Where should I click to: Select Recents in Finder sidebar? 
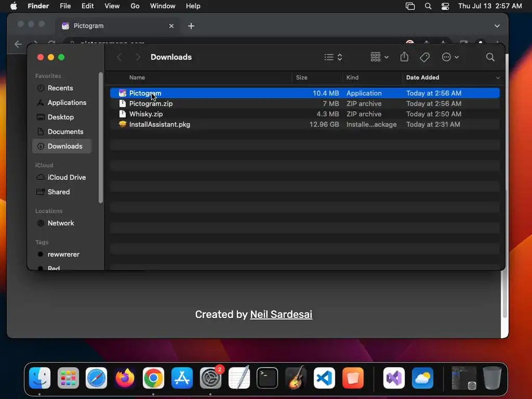coord(62,88)
